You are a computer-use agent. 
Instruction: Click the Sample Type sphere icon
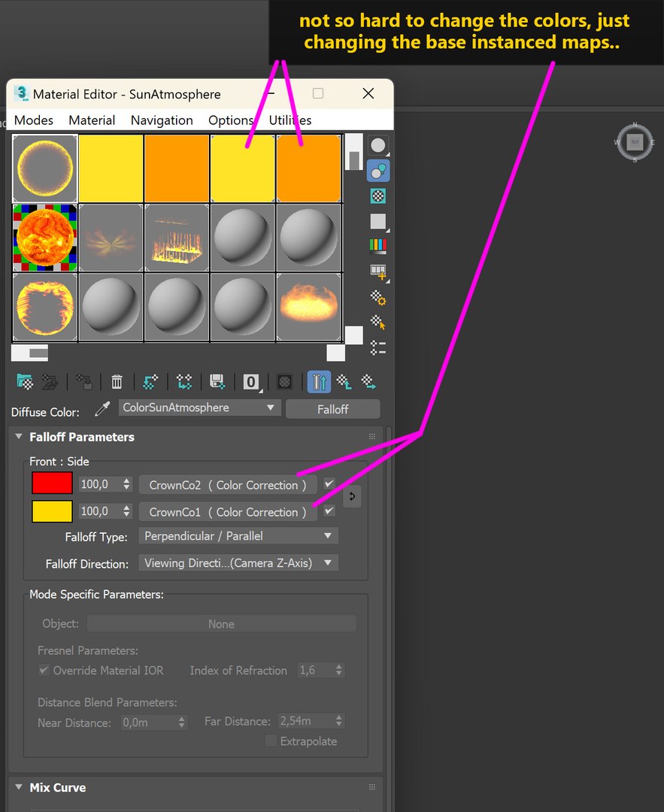378,146
